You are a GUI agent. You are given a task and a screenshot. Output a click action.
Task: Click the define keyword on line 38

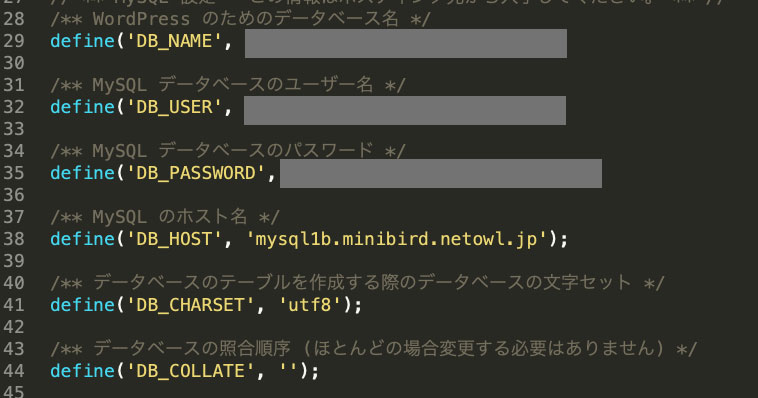tap(82, 239)
